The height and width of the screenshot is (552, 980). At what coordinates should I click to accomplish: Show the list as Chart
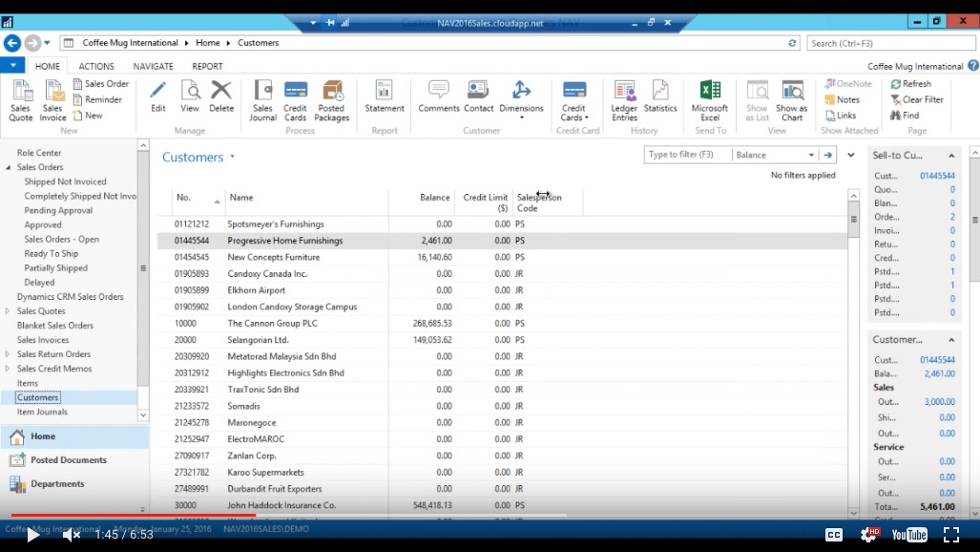tap(793, 100)
